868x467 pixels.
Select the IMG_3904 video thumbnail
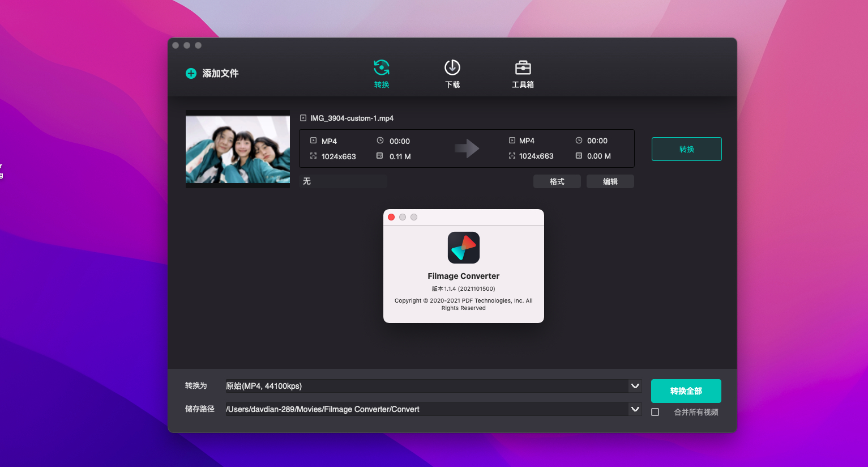(238, 149)
